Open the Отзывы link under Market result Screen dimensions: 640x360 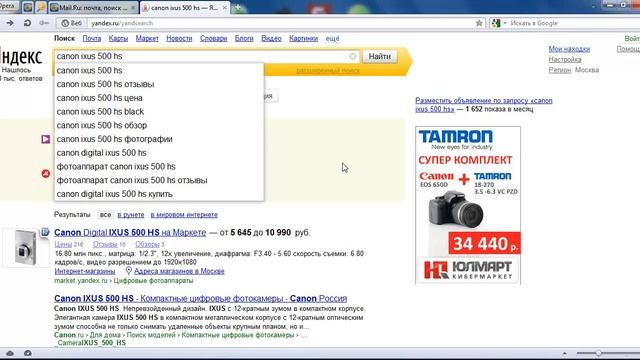tap(105, 244)
